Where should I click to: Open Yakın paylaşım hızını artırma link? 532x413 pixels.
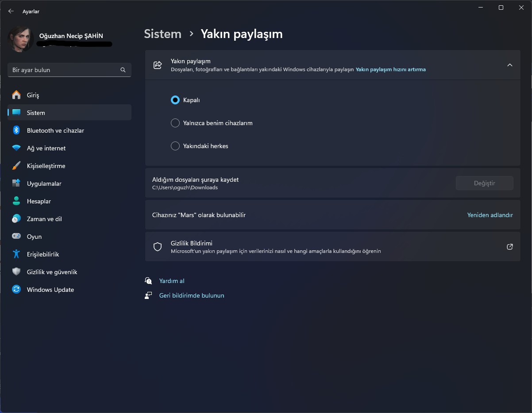pyautogui.click(x=391, y=69)
